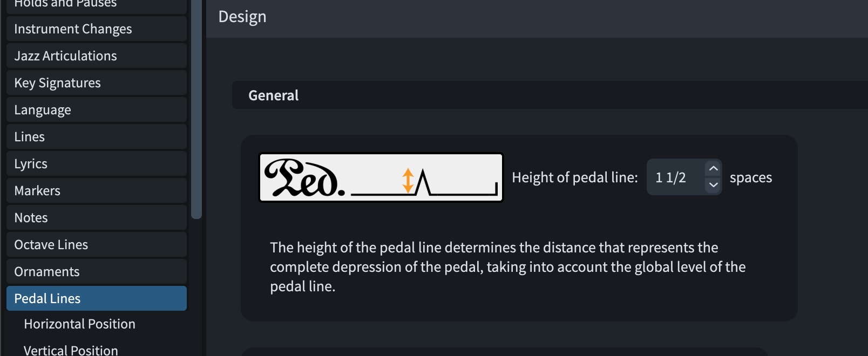The width and height of the screenshot is (868, 356).
Task: Open the Ornaments options
Action: tap(97, 271)
